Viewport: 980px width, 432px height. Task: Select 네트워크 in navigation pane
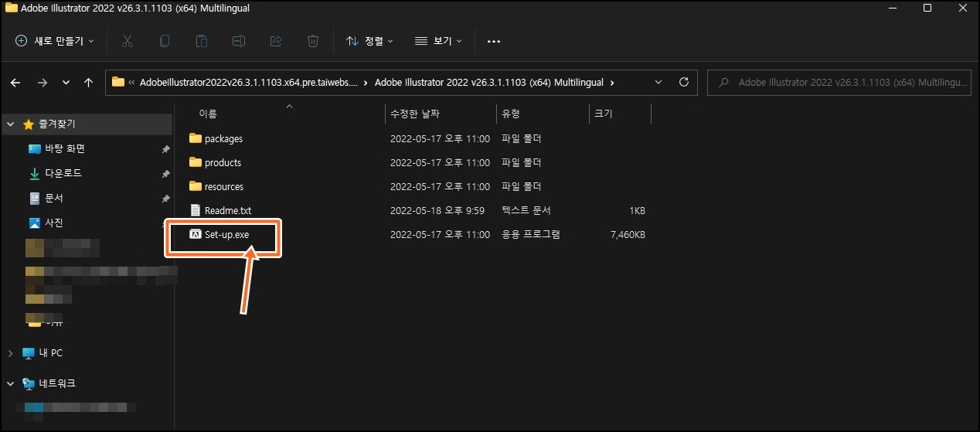(57, 383)
